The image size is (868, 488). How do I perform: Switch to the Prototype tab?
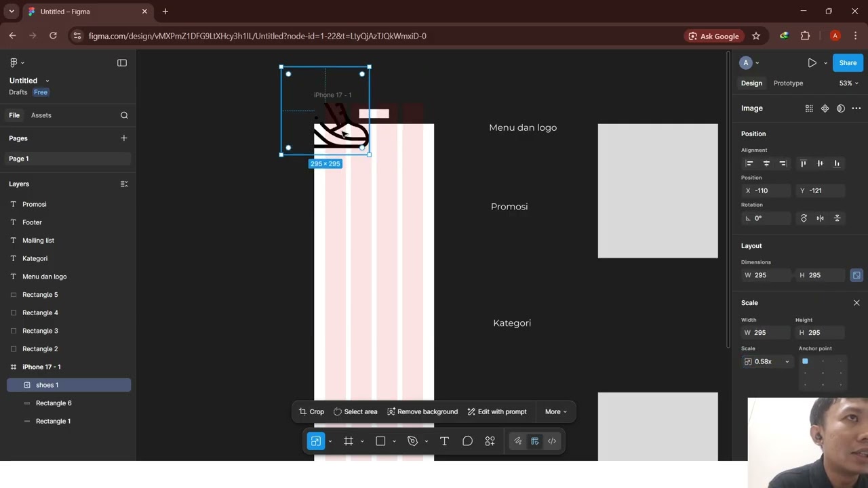click(788, 83)
